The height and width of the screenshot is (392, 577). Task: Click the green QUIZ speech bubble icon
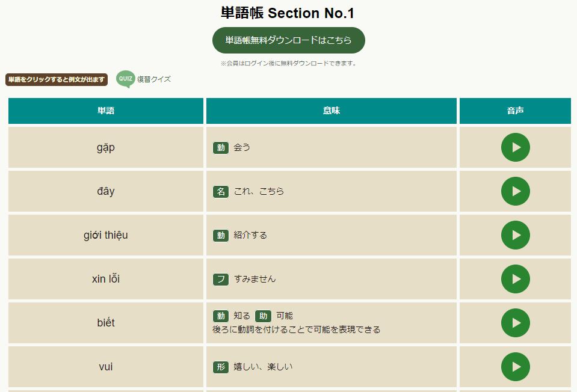125,79
